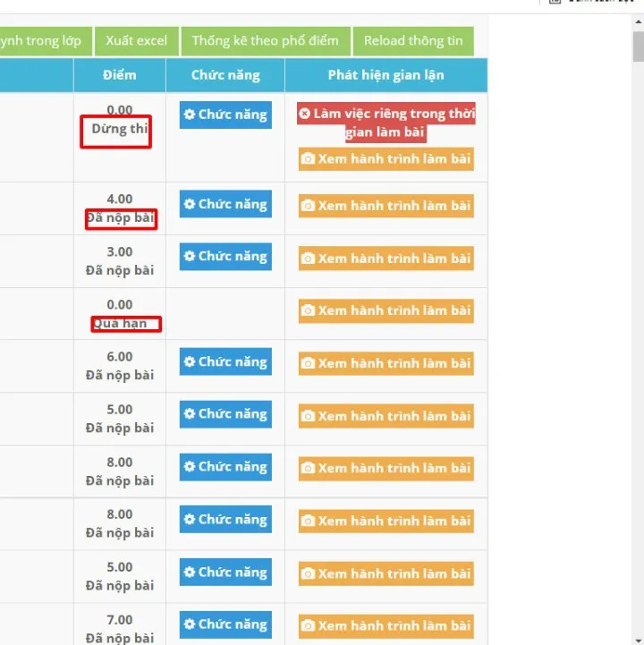The width and height of the screenshot is (644, 645).
Task: Hit the Reload thông tin button
Action: 413,41
